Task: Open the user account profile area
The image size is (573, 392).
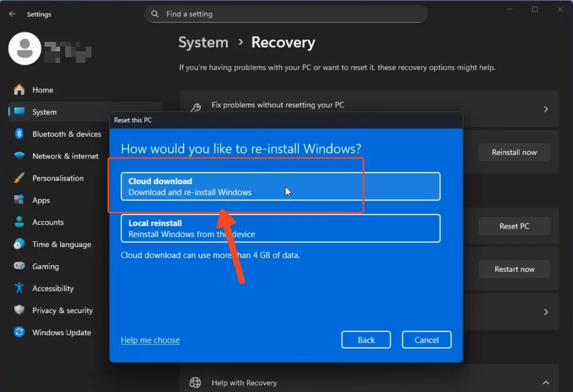Action: click(25, 49)
